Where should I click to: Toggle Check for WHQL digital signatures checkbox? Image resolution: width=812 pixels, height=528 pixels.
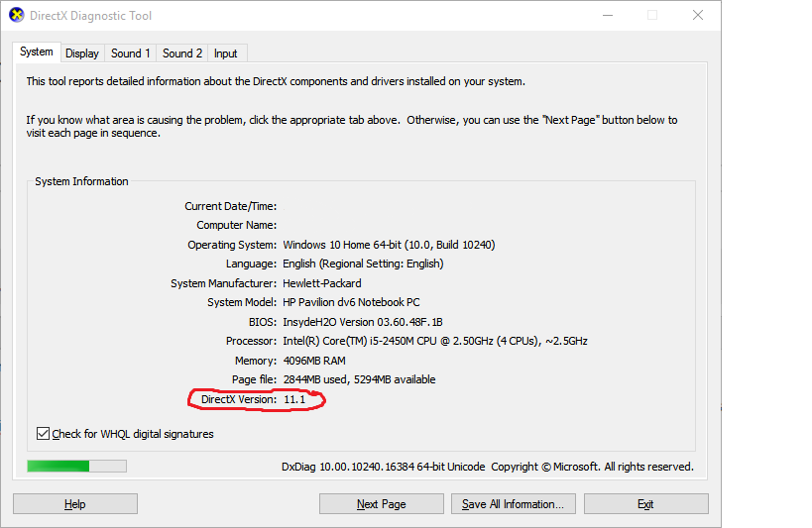(x=43, y=433)
